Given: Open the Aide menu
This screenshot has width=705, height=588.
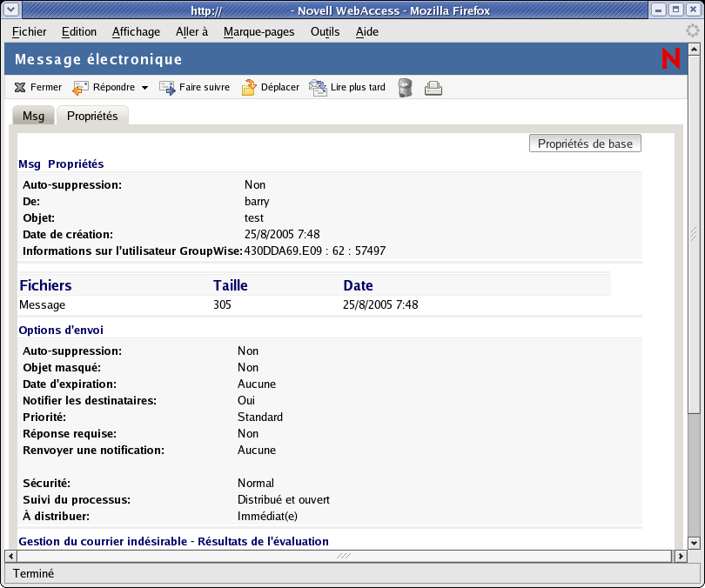Looking at the screenshot, I should tap(367, 31).
